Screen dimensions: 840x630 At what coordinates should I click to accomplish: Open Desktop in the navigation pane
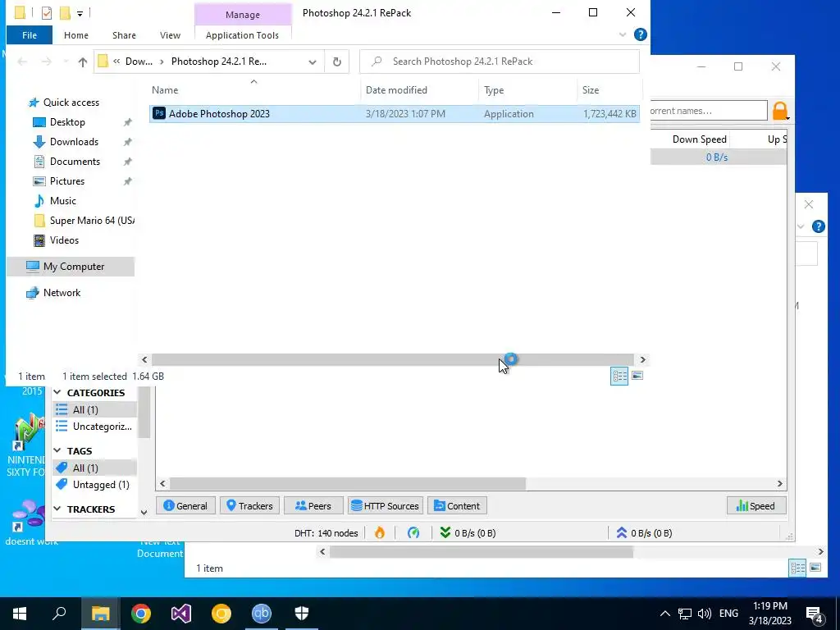(x=67, y=122)
